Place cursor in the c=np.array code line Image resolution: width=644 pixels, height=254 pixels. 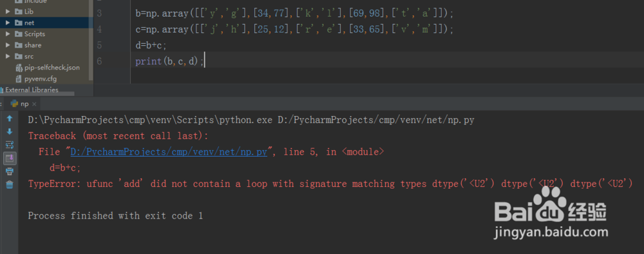pos(294,30)
